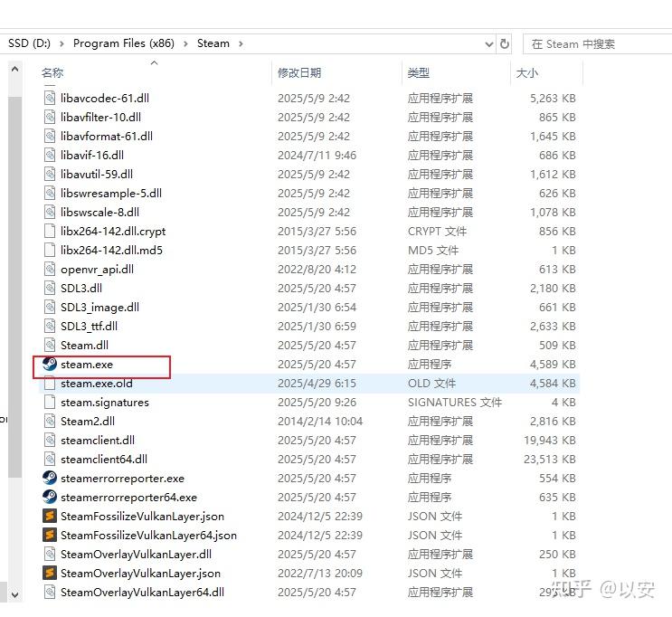Click the Steam2.dll file icon
The height and width of the screenshot is (617, 672).
[50, 421]
